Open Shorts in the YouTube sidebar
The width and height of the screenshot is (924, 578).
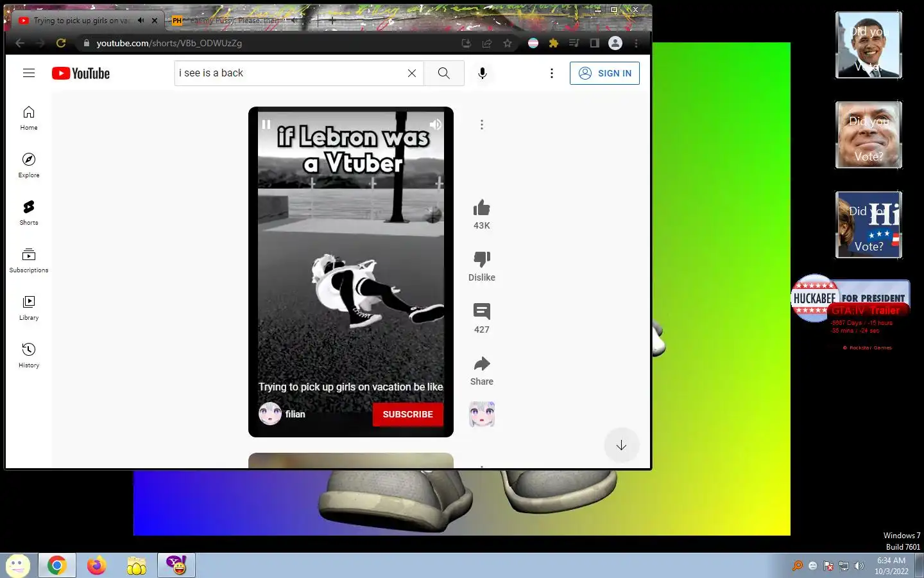coord(29,213)
